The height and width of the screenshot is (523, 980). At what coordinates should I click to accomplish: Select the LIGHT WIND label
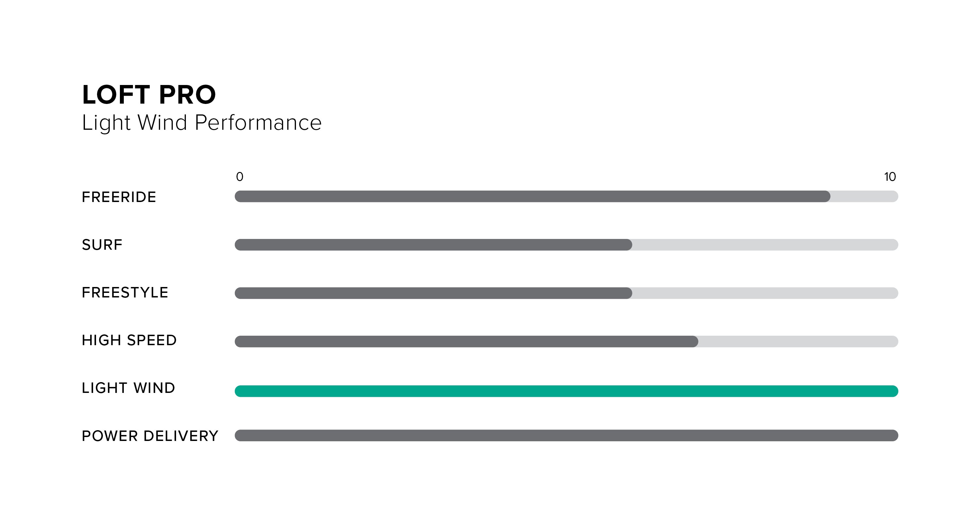128,388
